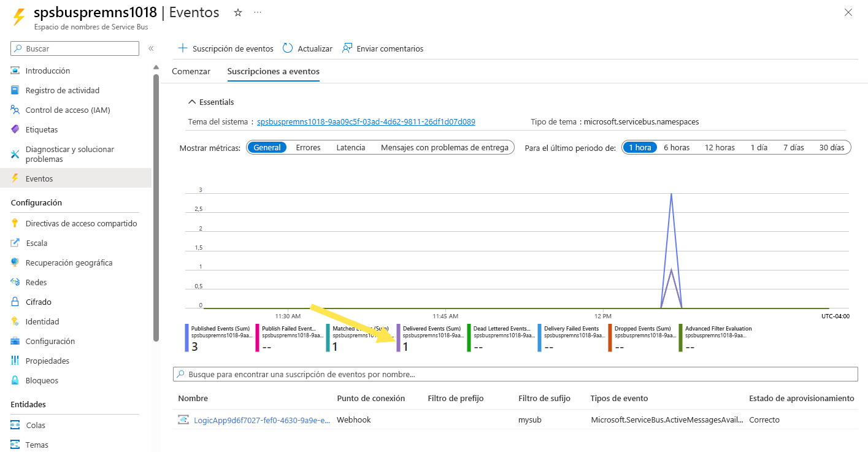Select Errores metrics option
Viewport: 868px width, 452px height.
(x=308, y=147)
